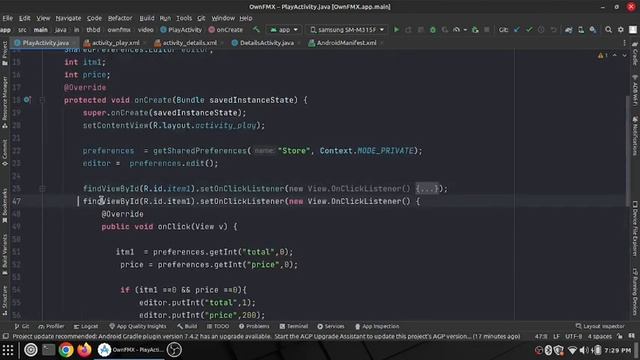This screenshot has height=360, width=640.
Task: Open the Refactor menu
Action: pos(120,18)
